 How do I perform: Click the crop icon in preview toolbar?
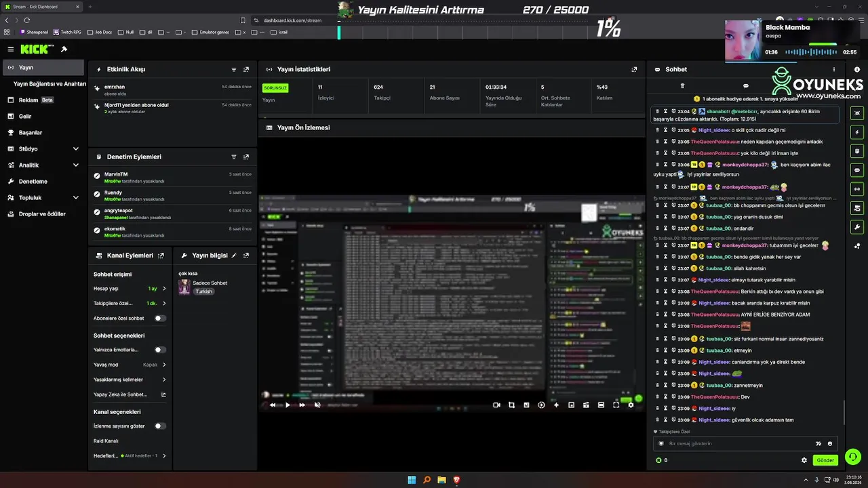511,405
